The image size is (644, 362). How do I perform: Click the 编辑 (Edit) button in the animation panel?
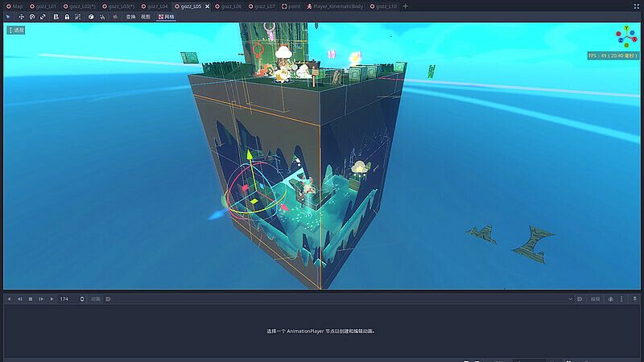click(596, 298)
